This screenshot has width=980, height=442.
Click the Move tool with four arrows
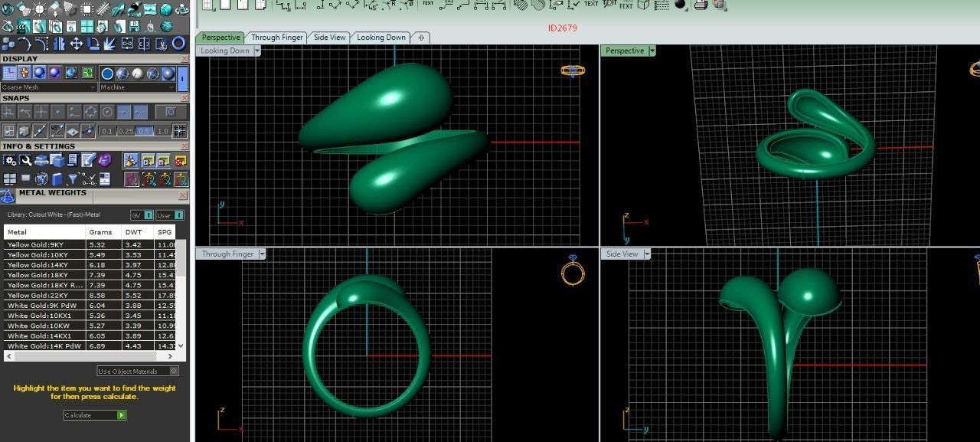click(77, 44)
